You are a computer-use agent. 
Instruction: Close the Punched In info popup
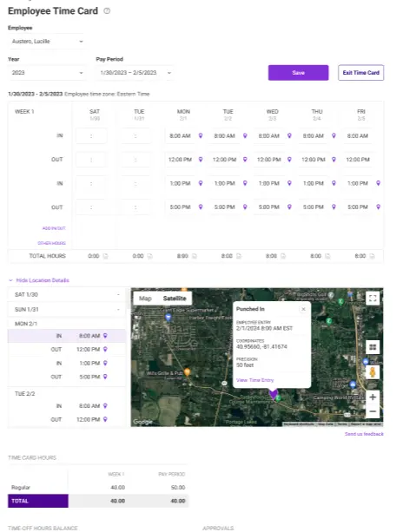point(304,309)
